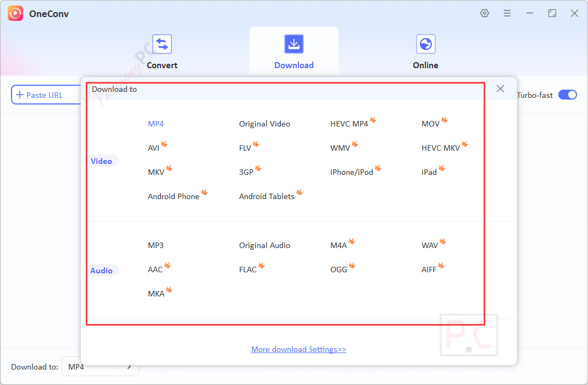Viewport: 588px width, 385px height.
Task: Choose FLAC audio format
Action: click(x=248, y=269)
